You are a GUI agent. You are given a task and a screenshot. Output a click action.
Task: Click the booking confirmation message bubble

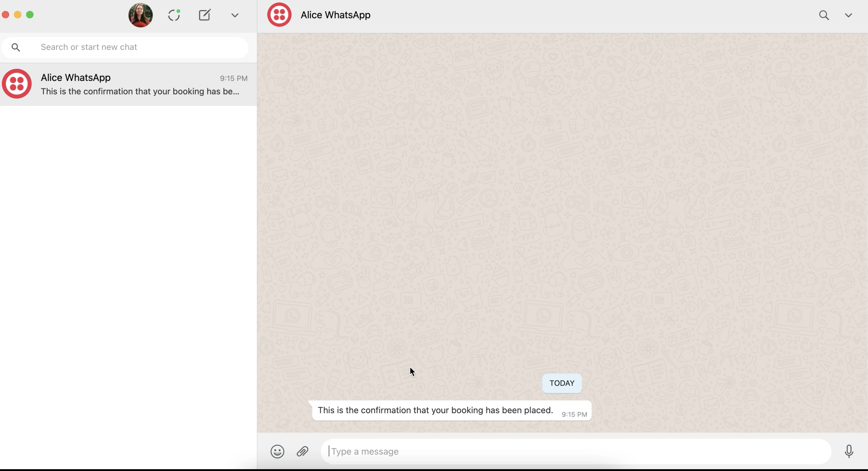pyautogui.click(x=435, y=410)
